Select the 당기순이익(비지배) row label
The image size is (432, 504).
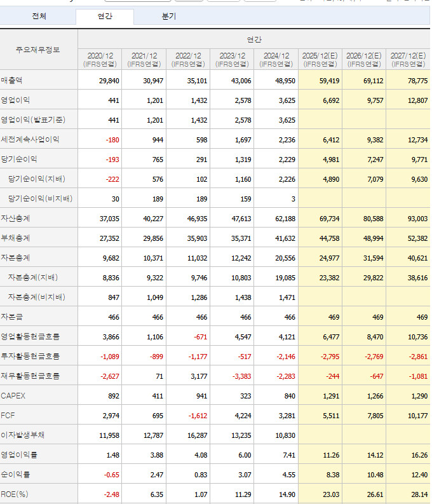[x=40, y=198]
